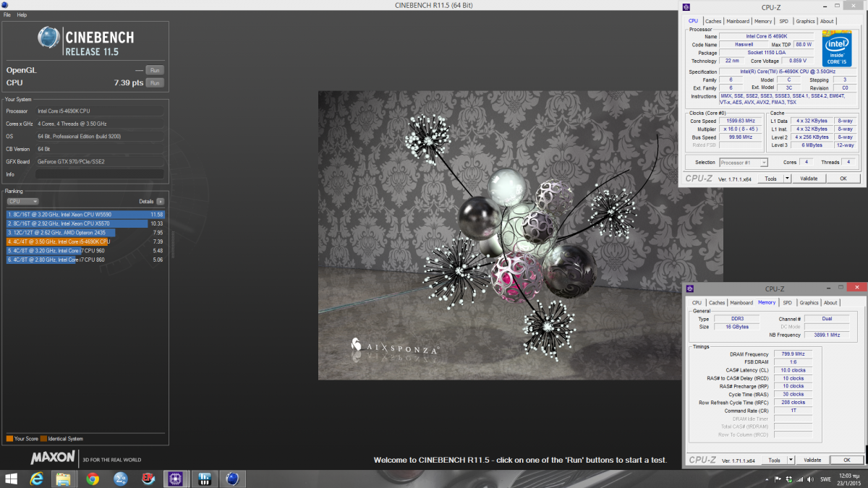Click title bar icon of memory-timings CPU-Z window
The height and width of the screenshot is (488, 868).
(691, 288)
